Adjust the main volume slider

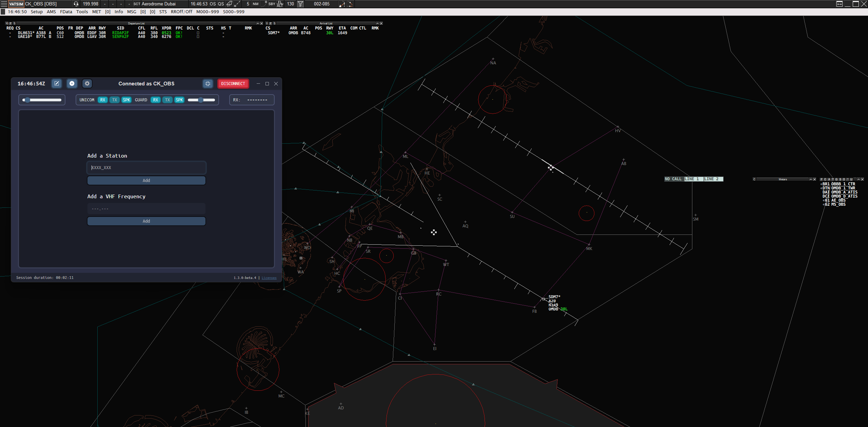pos(42,100)
